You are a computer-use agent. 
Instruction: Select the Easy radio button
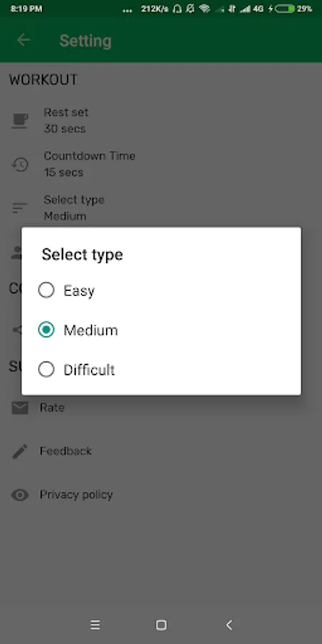(x=46, y=291)
